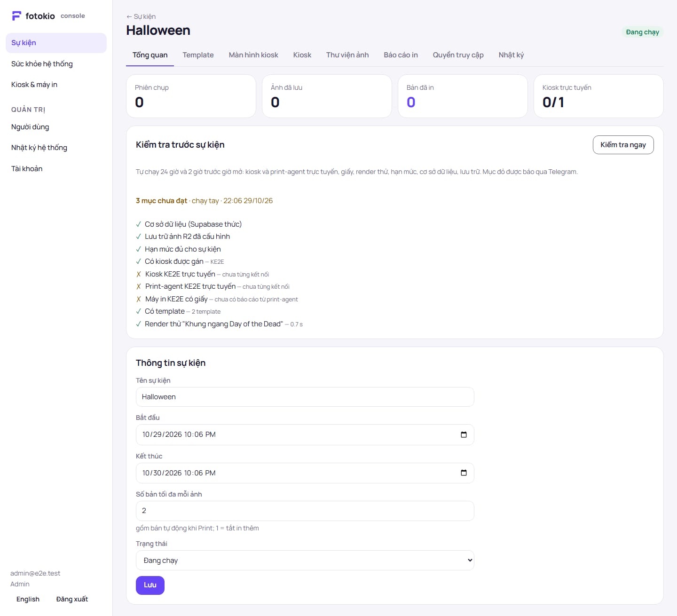Click the "Render thử" Day of the Dead item
This screenshot has width=677, height=616.
[x=219, y=324]
